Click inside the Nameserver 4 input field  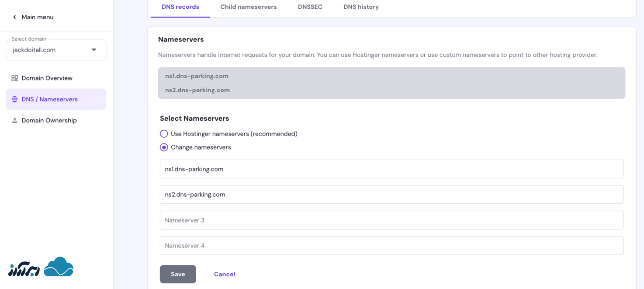tap(391, 245)
